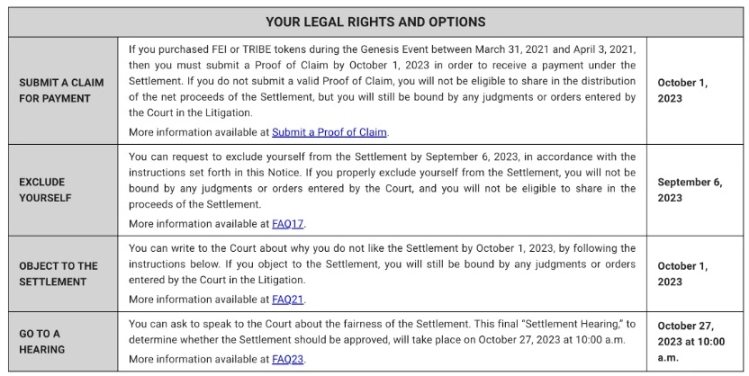Click the October 1, 2023 deadline in claim row
749x376 pixels.
coord(683,90)
